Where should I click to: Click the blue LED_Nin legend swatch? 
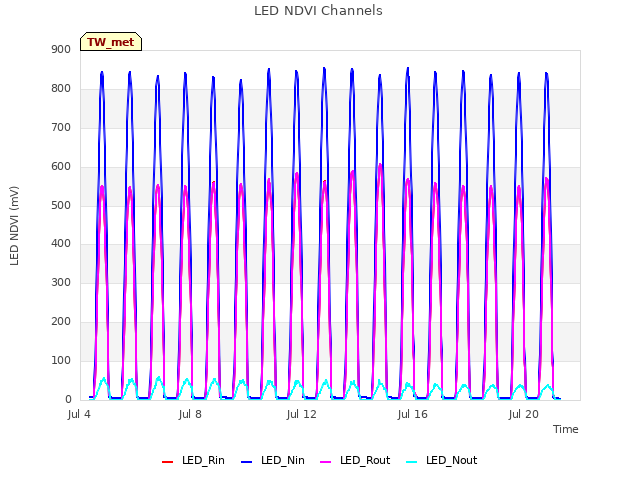tap(247, 462)
